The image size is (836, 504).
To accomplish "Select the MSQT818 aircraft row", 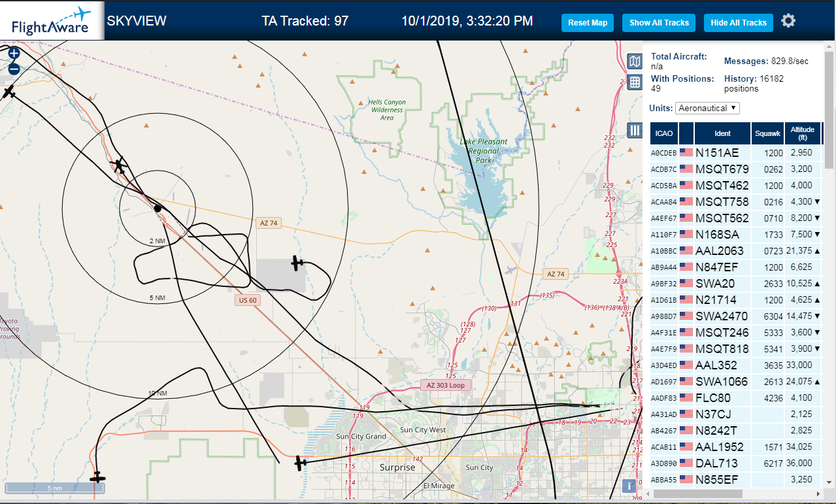I will coord(736,348).
